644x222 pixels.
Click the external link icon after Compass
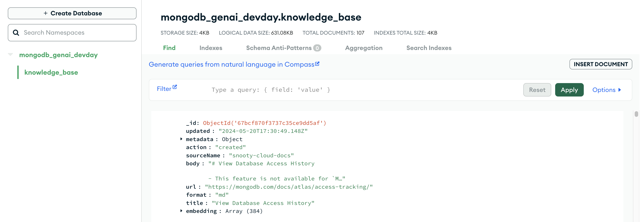click(317, 64)
